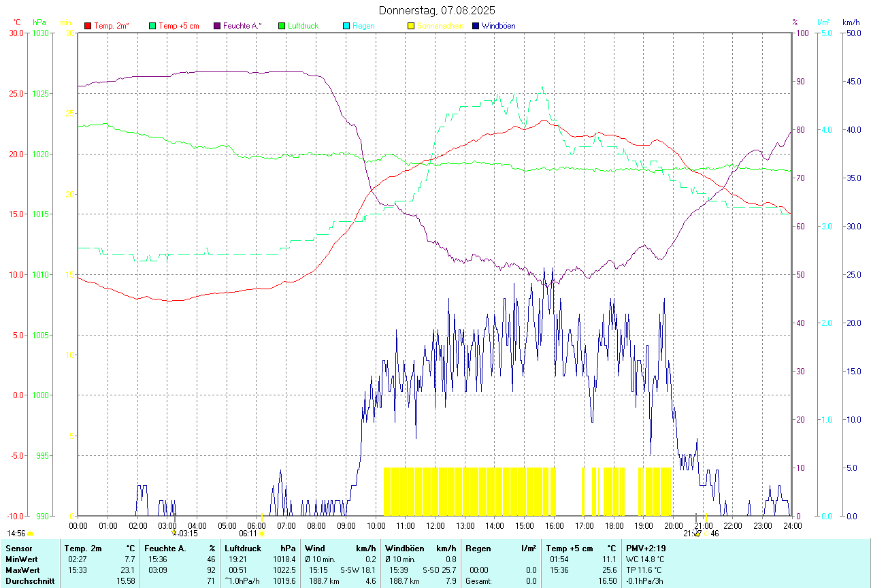Image resolution: width=871 pixels, height=588 pixels.
Task: Click the Windböen column header in the table
Action: pyautogui.click(x=403, y=548)
